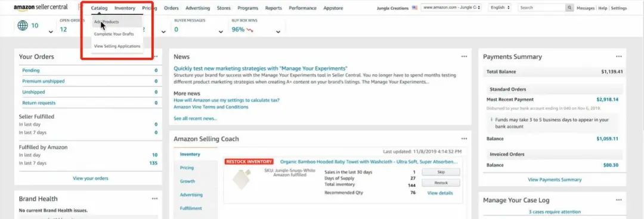Open the Catalog menu
This screenshot has width=644, height=219.
point(99,8)
